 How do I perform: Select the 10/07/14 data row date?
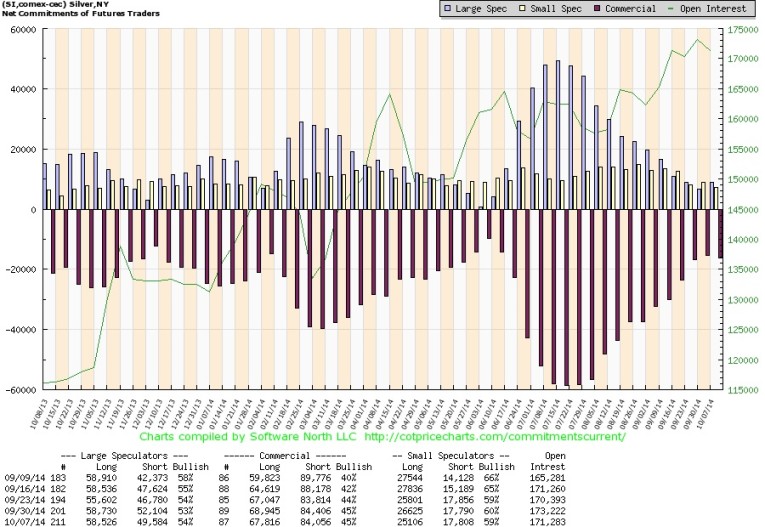click(x=20, y=520)
